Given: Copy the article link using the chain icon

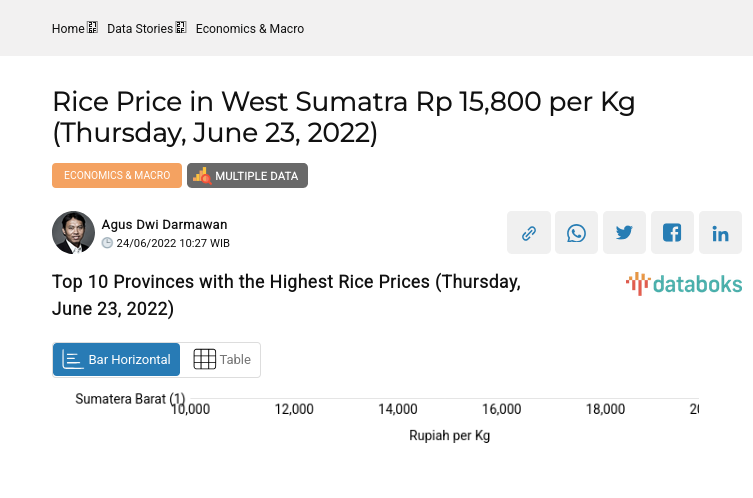Looking at the screenshot, I should 529,233.
